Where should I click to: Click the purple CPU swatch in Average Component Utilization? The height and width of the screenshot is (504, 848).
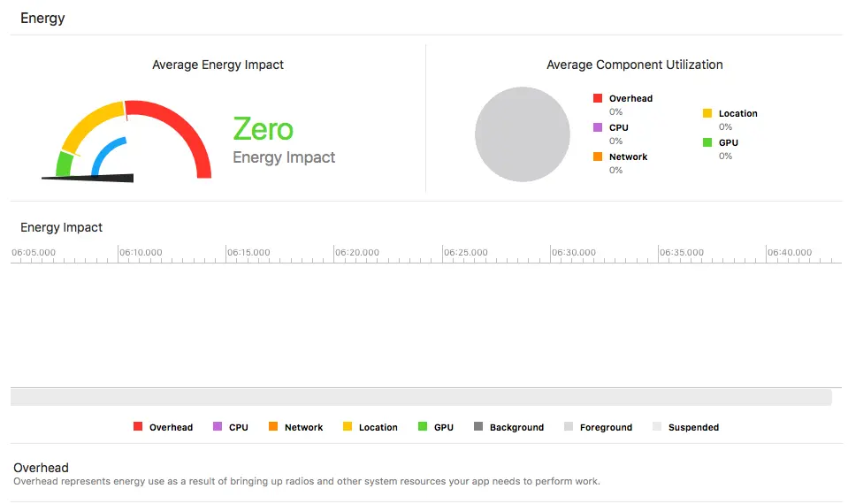click(598, 127)
